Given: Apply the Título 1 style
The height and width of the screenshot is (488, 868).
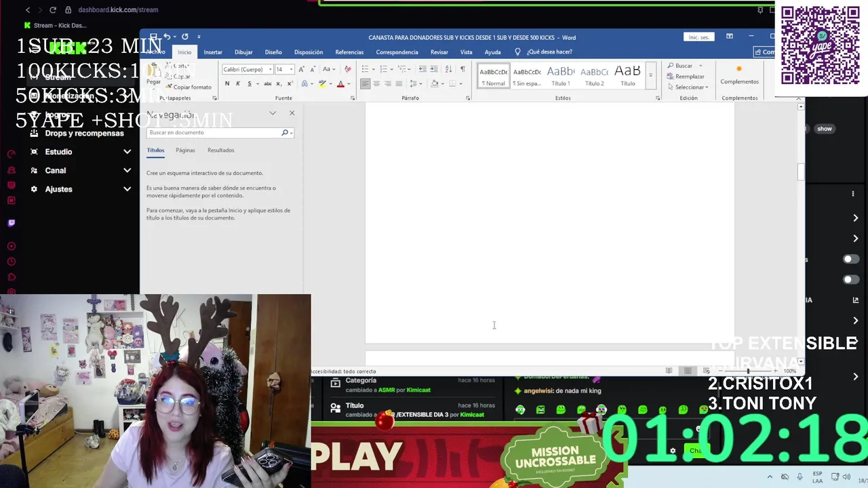Looking at the screenshot, I should coord(561,75).
